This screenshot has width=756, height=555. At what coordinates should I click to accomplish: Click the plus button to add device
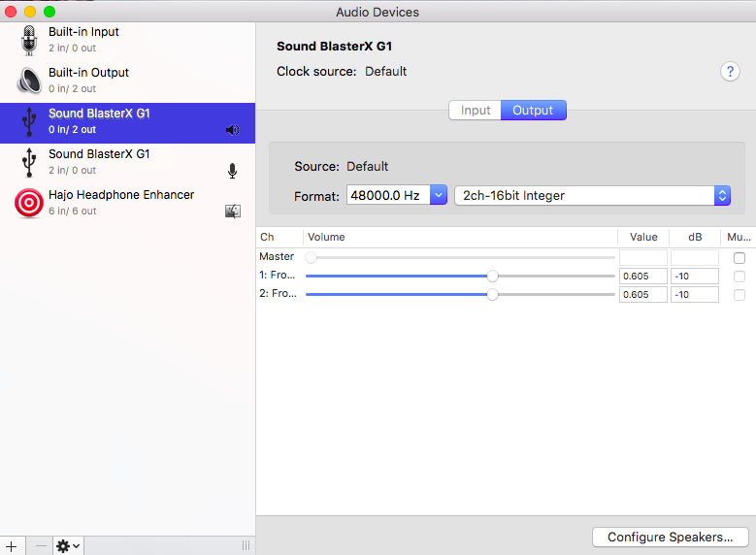[x=11, y=545]
